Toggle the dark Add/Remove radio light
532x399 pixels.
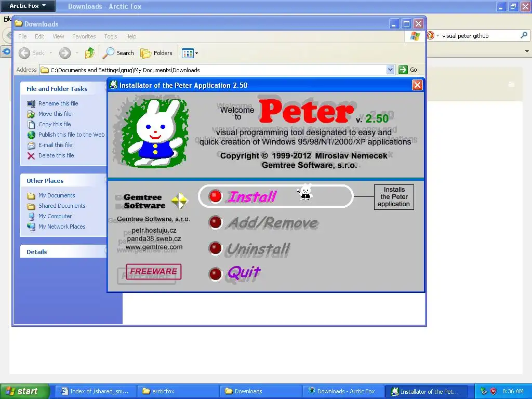pyautogui.click(x=215, y=222)
